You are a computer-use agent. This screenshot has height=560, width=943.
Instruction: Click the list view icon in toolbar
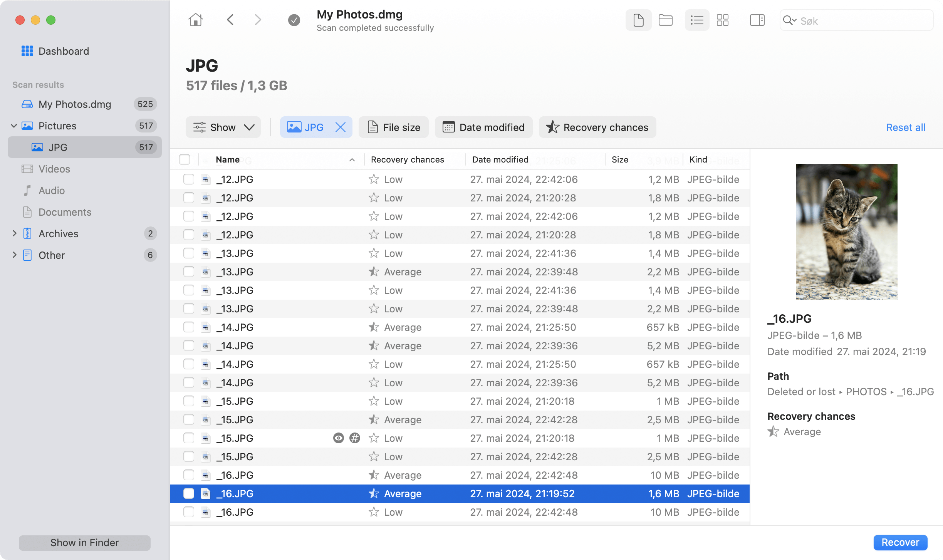click(x=696, y=20)
